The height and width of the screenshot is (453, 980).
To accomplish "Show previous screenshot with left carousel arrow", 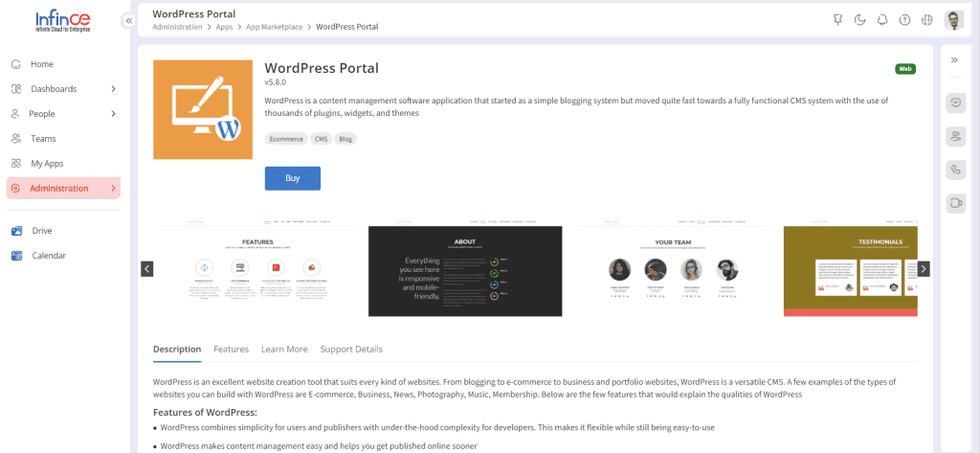I will [146, 269].
